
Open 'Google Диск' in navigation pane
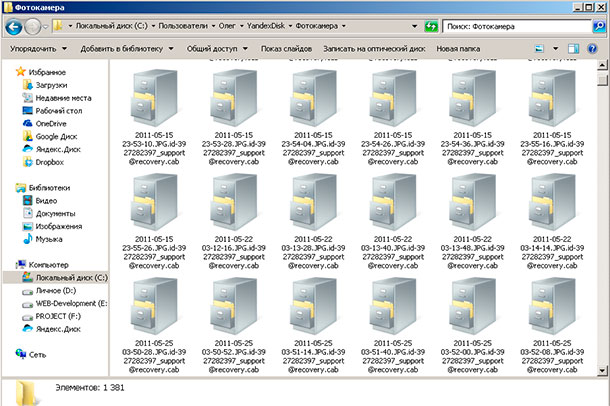[x=50, y=136]
